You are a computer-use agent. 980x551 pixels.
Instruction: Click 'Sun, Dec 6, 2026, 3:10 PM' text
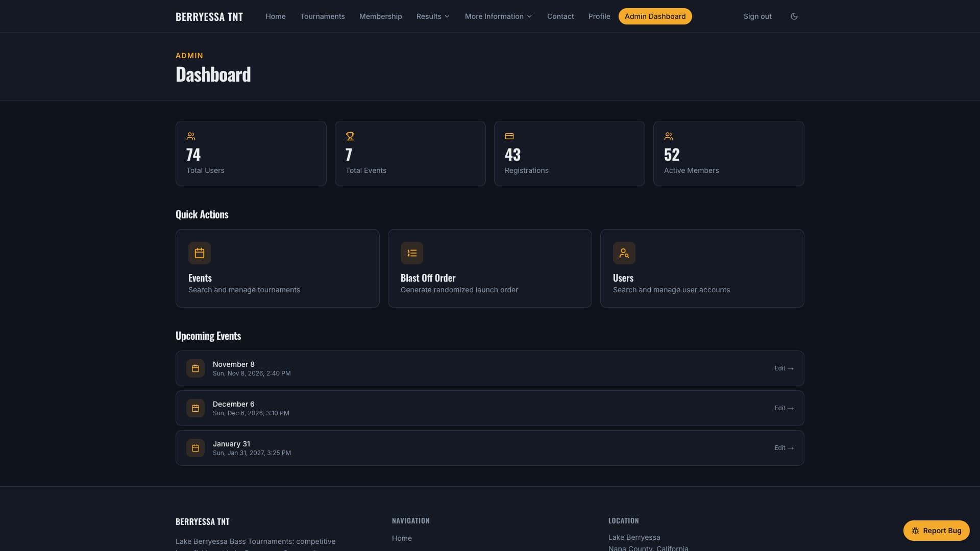[251, 413]
